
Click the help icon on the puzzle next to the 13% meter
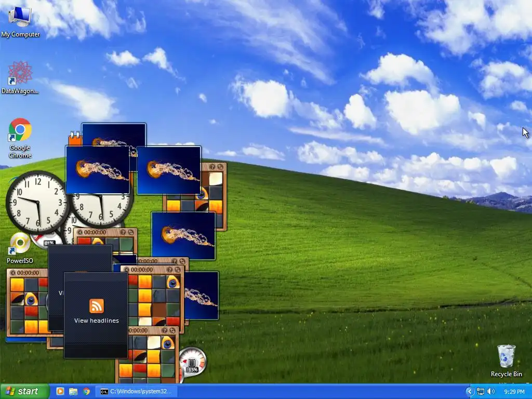164,330
